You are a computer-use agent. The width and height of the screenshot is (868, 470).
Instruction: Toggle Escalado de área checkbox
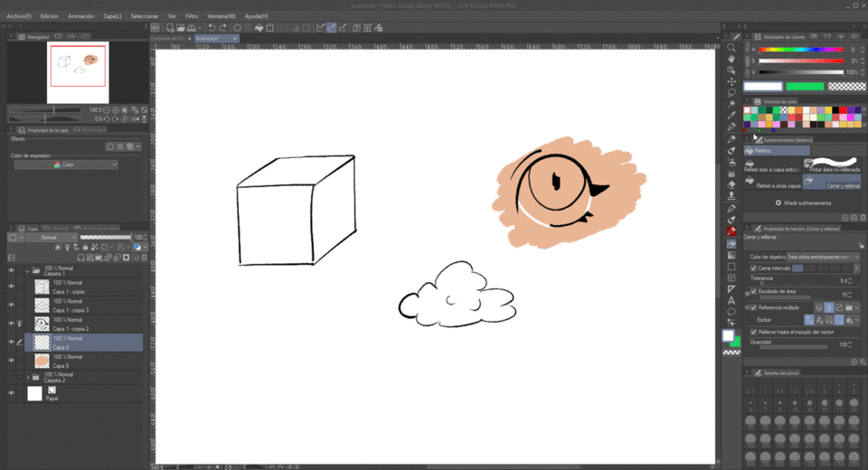(753, 291)
